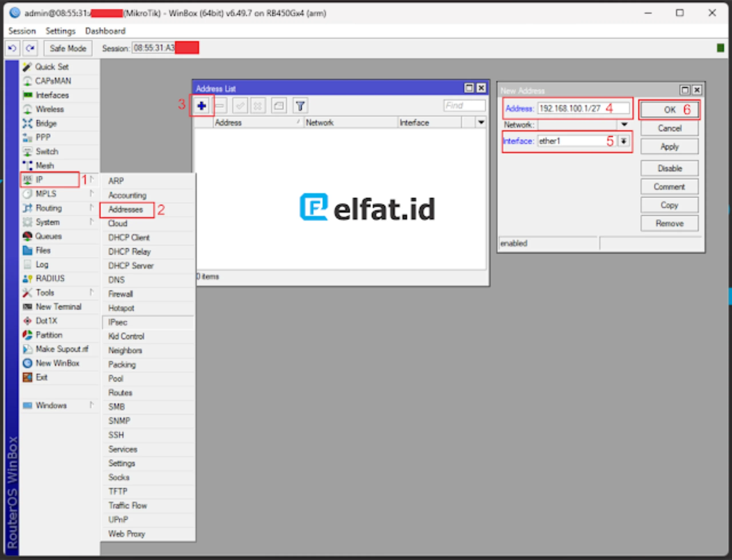732x560 pixels.
Task: Click the Address input in New Address
Action: pos(584,108)
